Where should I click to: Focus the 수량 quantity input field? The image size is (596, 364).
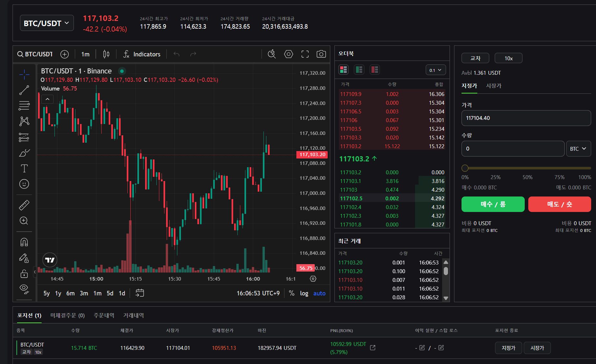point(513,148)
